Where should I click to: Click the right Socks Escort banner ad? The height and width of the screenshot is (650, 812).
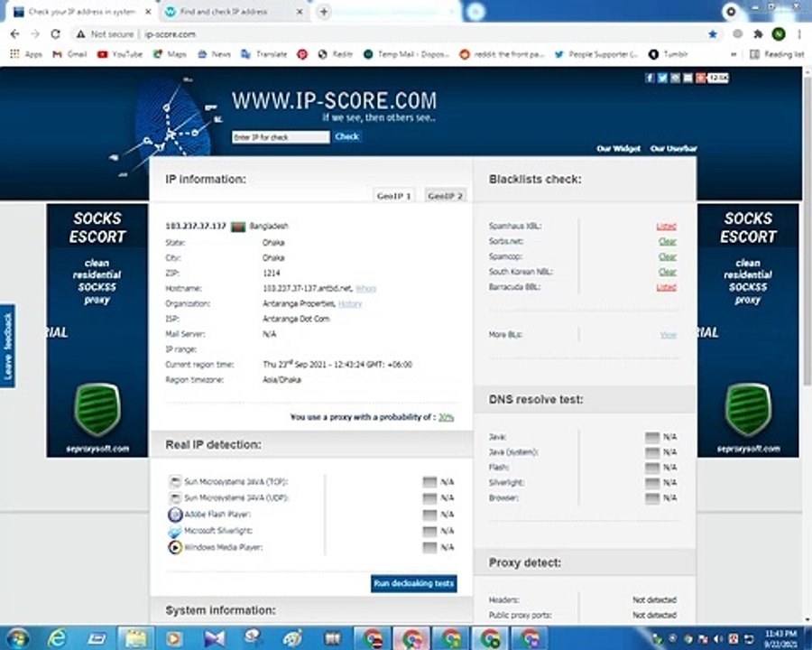[748, 330]
